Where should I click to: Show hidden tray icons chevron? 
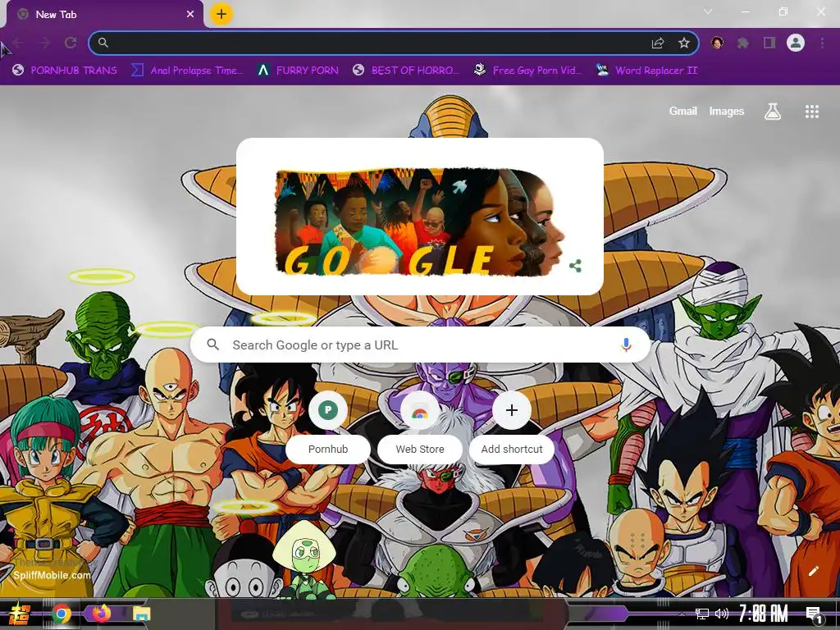682,614
